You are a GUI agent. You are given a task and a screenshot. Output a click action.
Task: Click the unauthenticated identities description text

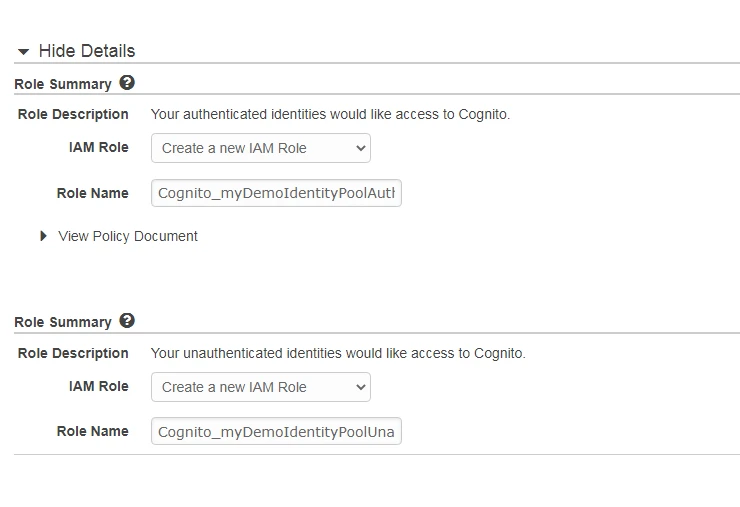point(337,353)
